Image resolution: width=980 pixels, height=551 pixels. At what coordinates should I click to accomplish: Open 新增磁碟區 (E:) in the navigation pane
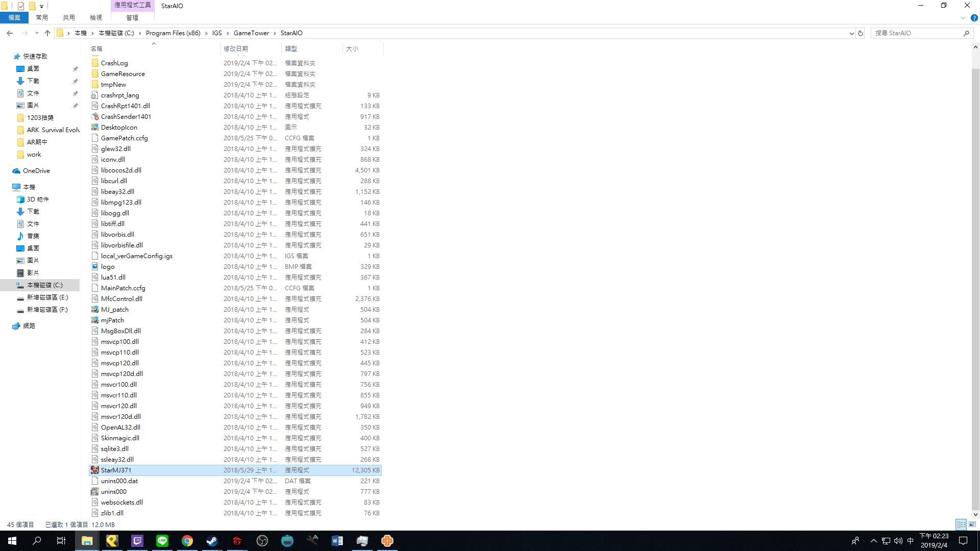(x=47, y=297)
